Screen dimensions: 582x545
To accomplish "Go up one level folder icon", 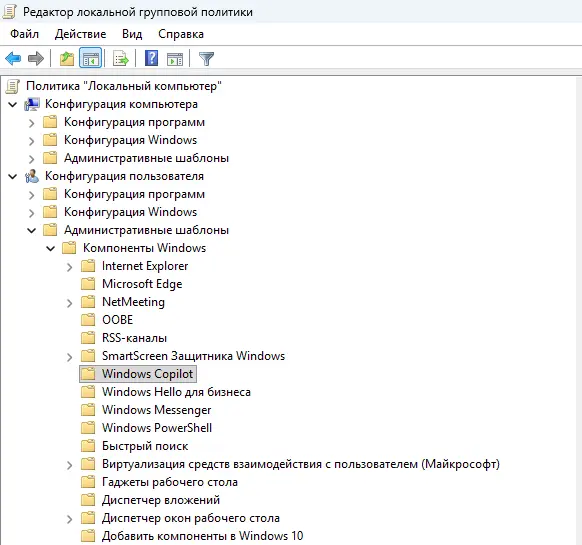I will 67,58.
